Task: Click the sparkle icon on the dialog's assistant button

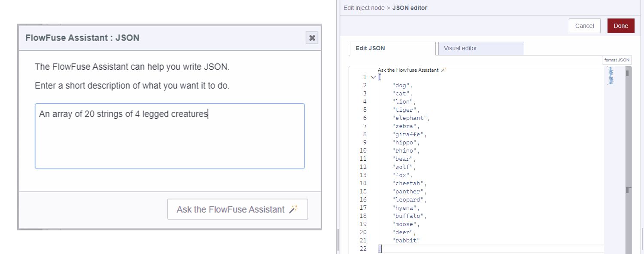Action: click(x=294, y=208)
